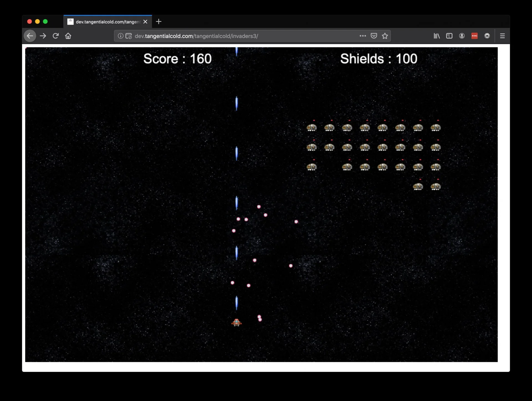532x401 pixels.
Task: Click the Score : 160 display
Action: (177, 59)
